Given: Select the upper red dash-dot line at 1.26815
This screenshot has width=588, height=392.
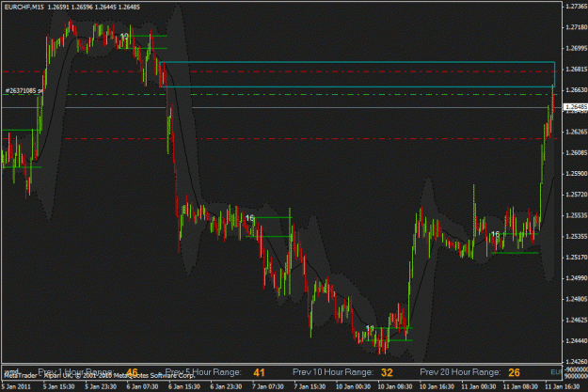Looking at the screenshot, I should [x=281, y=71].
